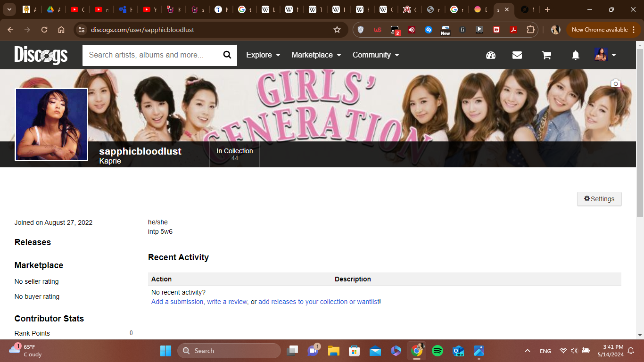Open the tab search dropdown

(9, 9)
